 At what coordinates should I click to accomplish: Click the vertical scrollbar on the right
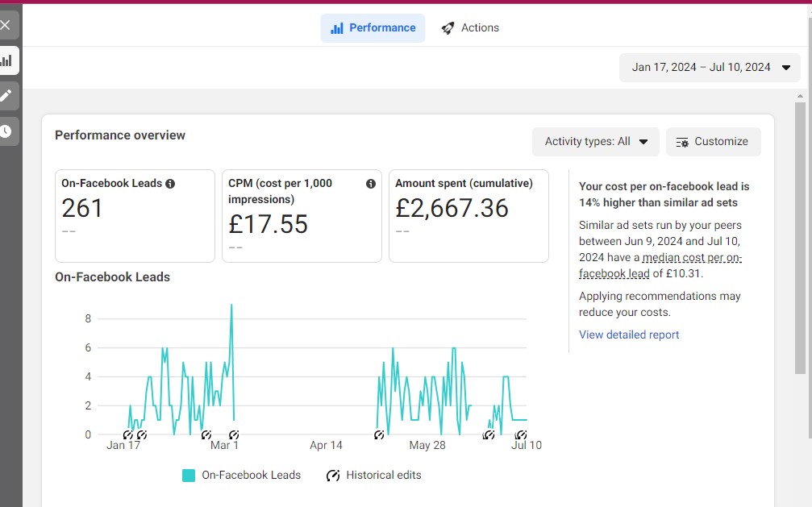pos(800,239)
